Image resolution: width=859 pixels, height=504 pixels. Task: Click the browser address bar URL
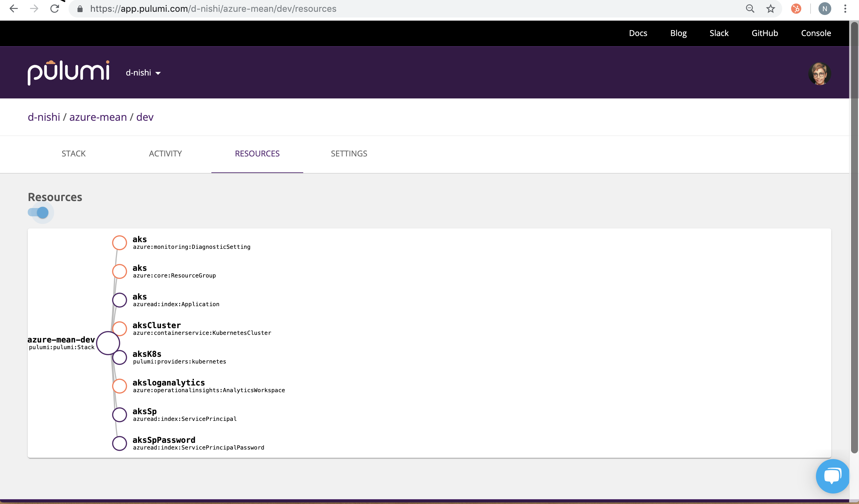213,9
